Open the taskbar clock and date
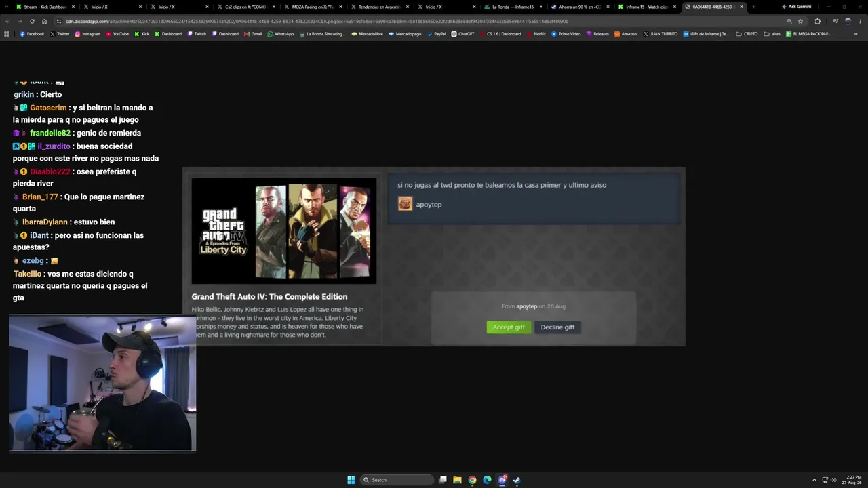This screenshot has width=868, height=488. click(851, 480)
